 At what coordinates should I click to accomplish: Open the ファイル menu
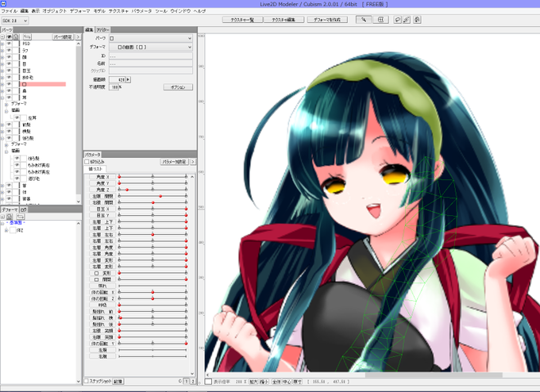(x=10, y=11)
